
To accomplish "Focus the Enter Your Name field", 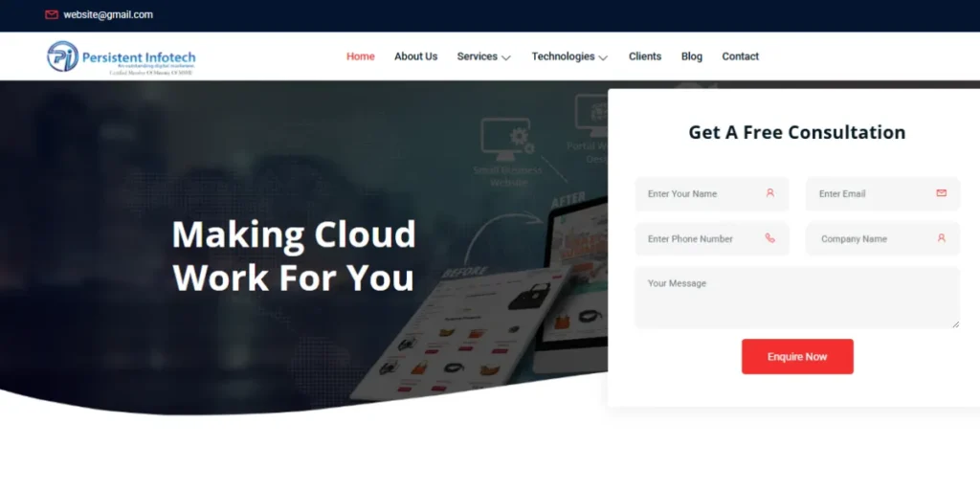I will pos(712,193).
